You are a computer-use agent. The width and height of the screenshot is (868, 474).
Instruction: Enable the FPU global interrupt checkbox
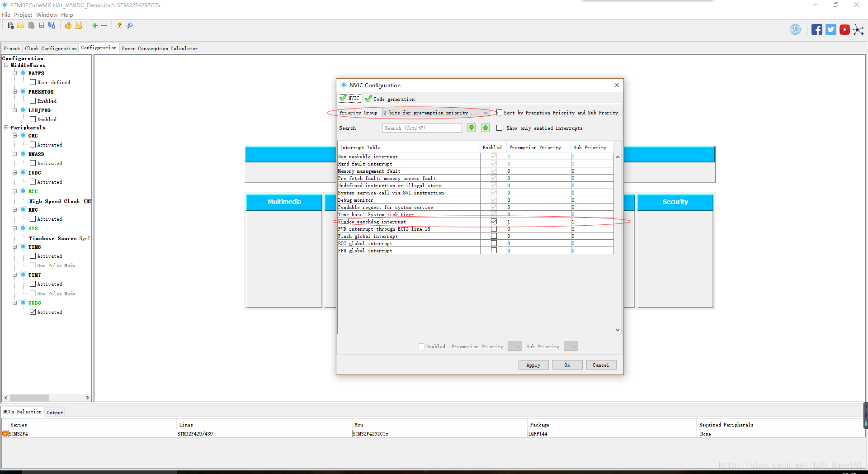point(494,251)
